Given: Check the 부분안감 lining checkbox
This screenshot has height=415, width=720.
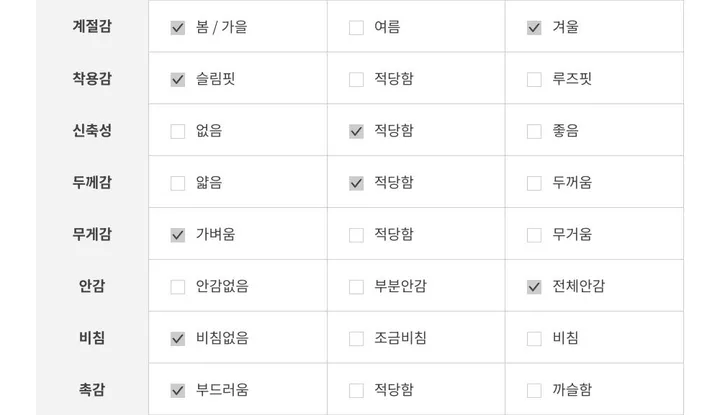Looking at the screenshot, I should click(x=356, y=287).
